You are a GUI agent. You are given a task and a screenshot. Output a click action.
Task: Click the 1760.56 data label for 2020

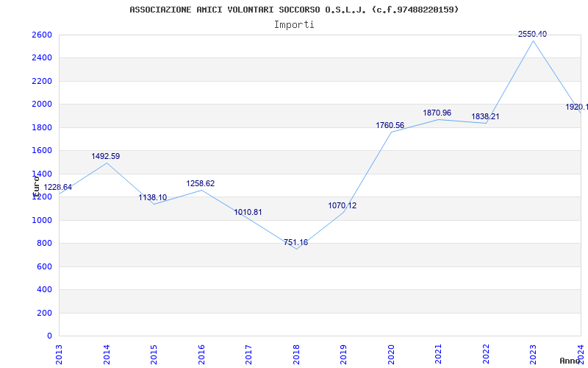[390, 125]
